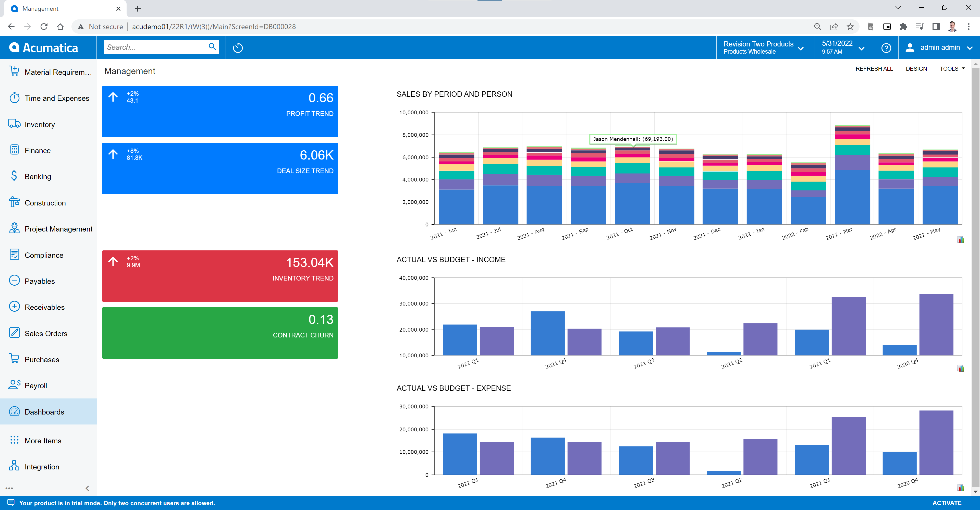Open the help question mark icon
This screenshot has height=510, width=980.
coord(886,47)
